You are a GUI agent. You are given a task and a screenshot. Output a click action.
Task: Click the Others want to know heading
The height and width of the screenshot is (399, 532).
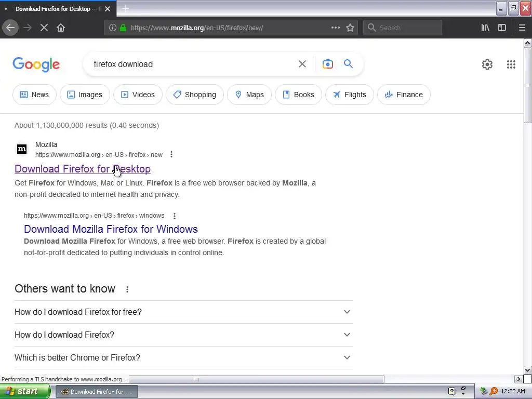[x=65, y=289]
